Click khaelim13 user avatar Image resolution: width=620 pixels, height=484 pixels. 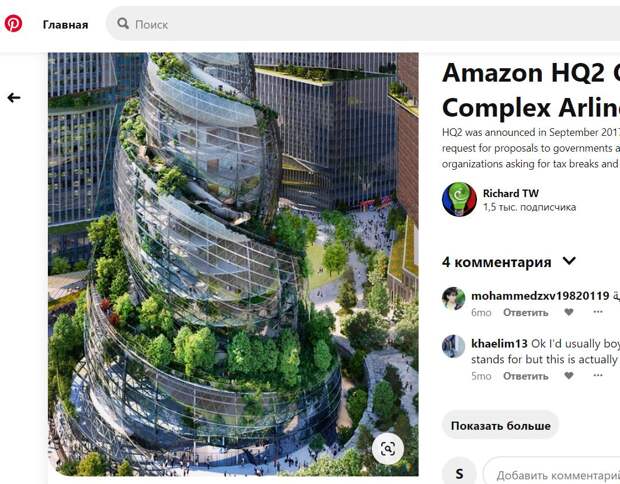(x=453, y=346)
